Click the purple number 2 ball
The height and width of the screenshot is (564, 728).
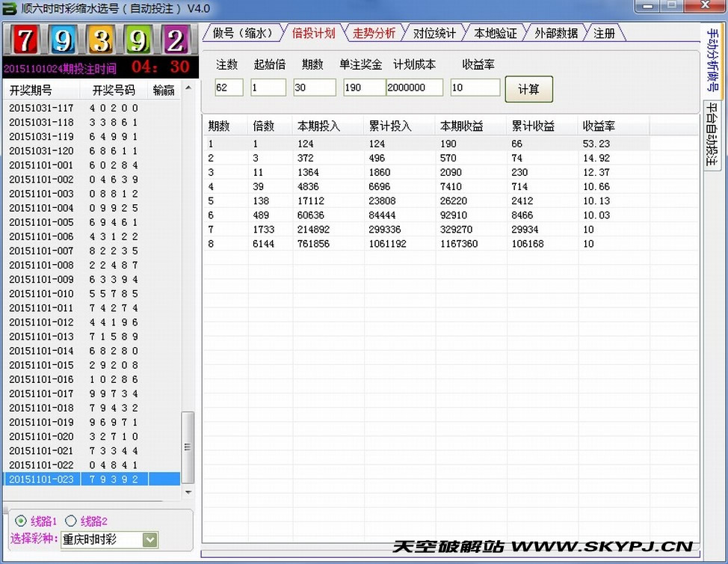176,40
